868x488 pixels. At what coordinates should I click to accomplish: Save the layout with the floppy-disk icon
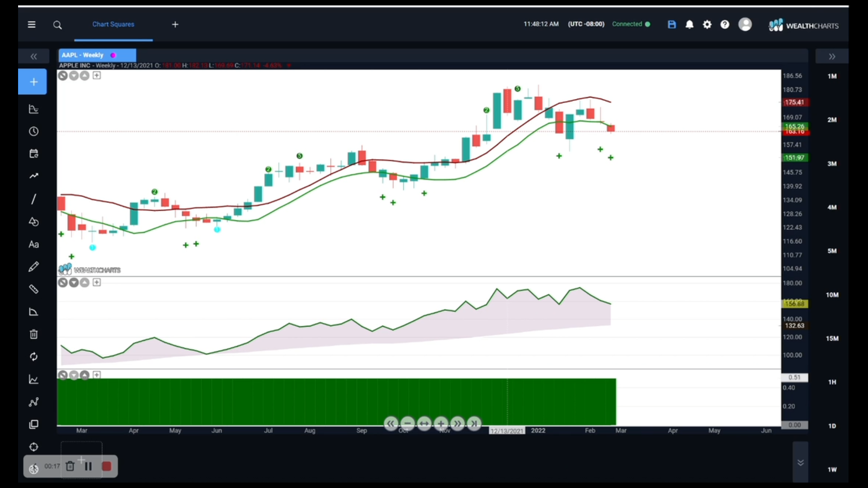(672, 24)
